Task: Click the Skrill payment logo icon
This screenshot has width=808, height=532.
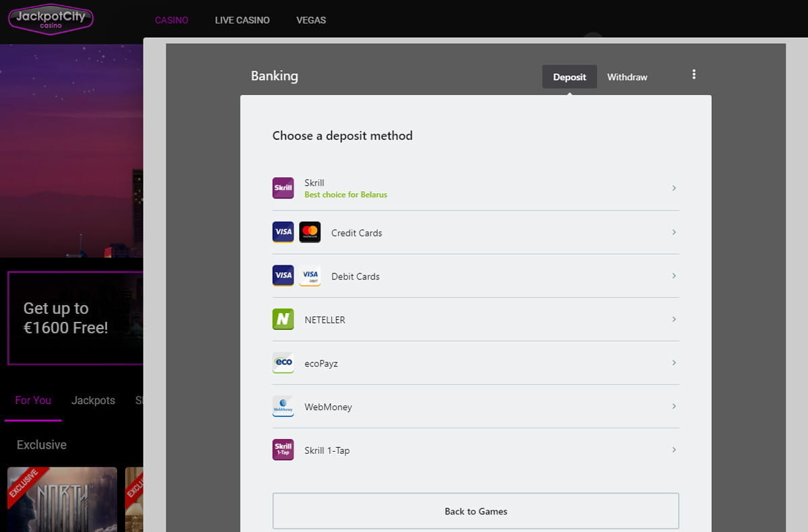Action: coord(283,188)
